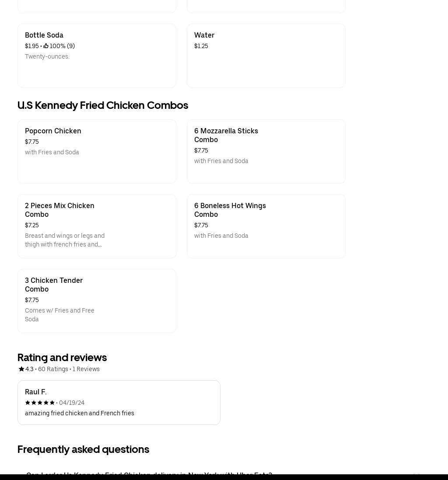Viewport: 448px width, 480px height.
Task: Select the 2 Pieces Mix Chicken Combo
Action: click(97, 226)
